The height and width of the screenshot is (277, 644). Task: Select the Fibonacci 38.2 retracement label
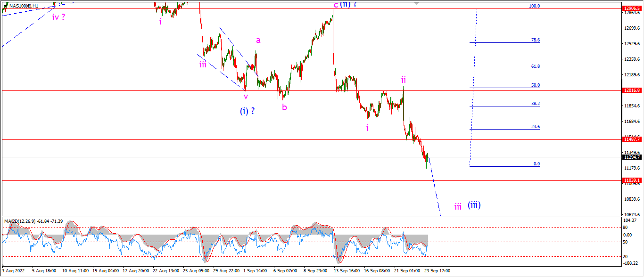[x=535, y=103]
